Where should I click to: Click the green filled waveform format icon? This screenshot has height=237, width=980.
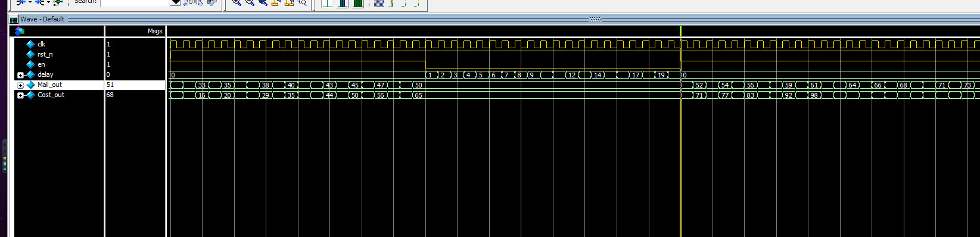click(358, 3)
